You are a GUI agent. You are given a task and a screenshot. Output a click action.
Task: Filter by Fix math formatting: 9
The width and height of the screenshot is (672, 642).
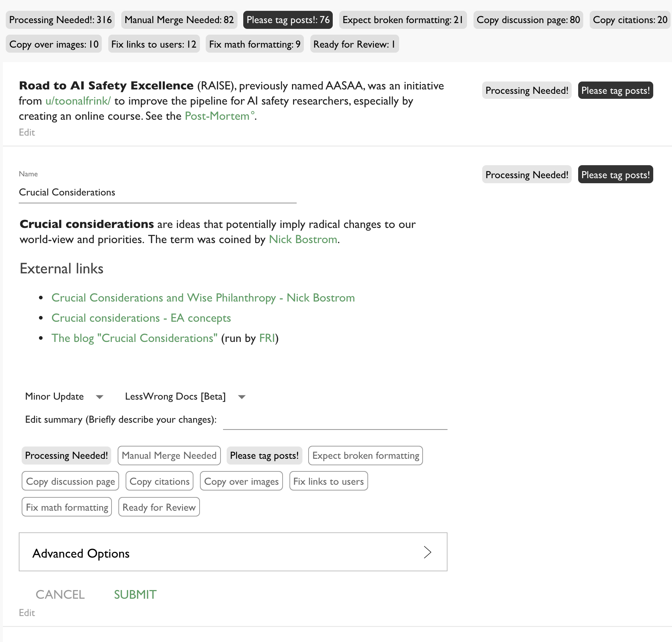(254, 44)
